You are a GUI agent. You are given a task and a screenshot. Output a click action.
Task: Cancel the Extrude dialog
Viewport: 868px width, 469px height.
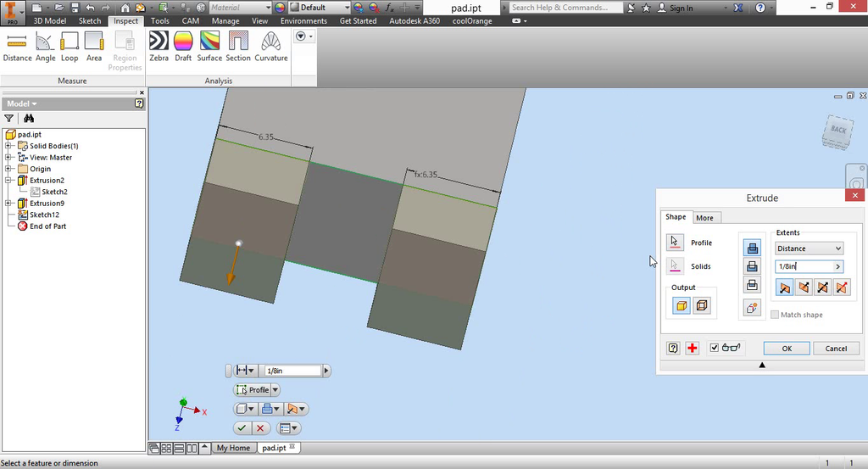[836, 349]
